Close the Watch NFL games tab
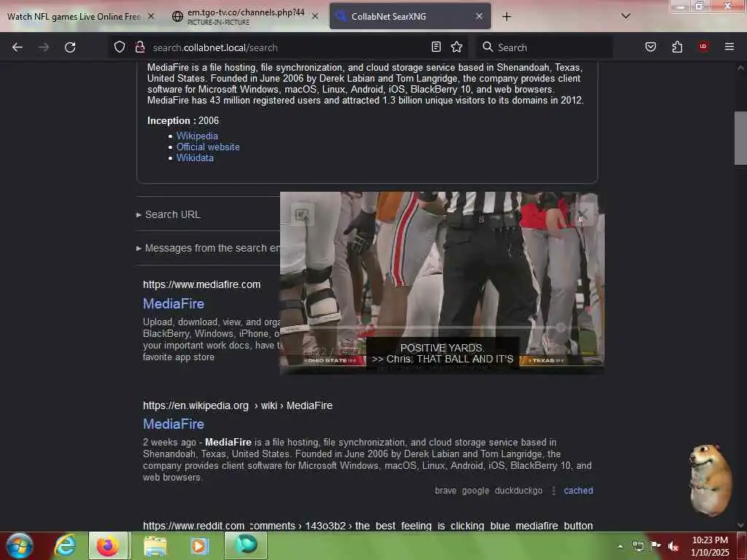Image resolution: width=747 pixels, height=560 pixels. pos(150,16)
